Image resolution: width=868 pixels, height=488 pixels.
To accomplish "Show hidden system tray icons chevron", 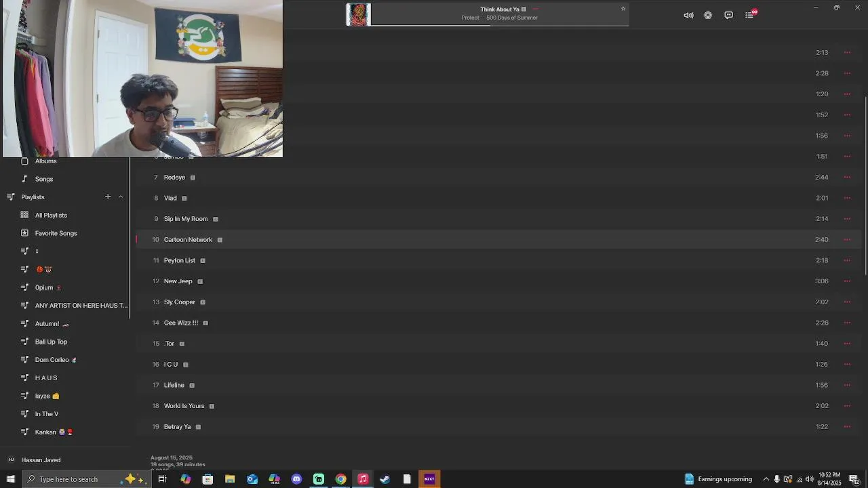I will coord(766,479).
